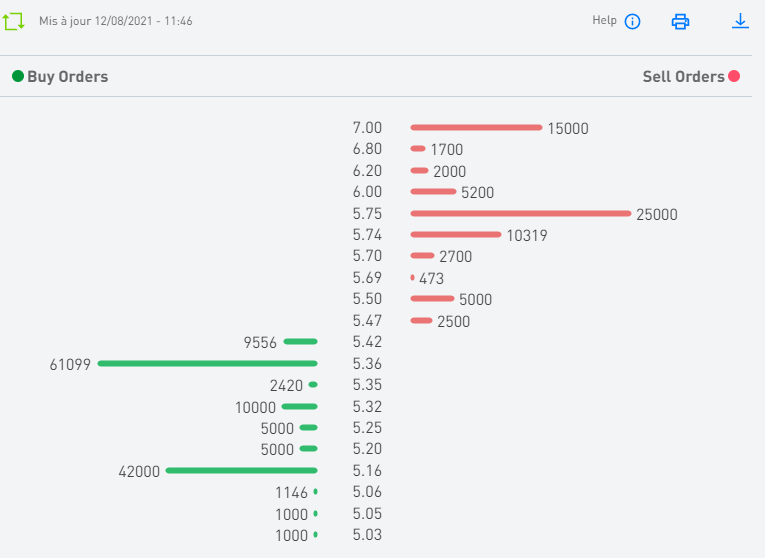Click the 9556 buy bar at 5.42
This screenshot has width=765, height=558.
[x=300, y=342]
